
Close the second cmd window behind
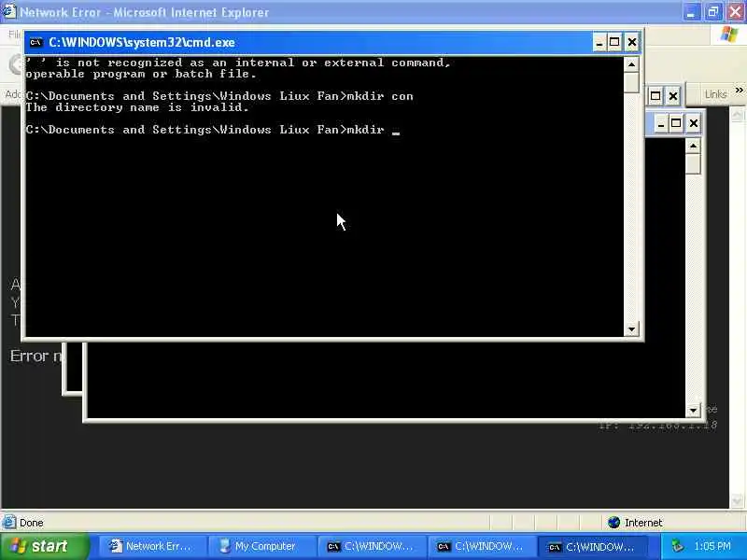point(672,96)
